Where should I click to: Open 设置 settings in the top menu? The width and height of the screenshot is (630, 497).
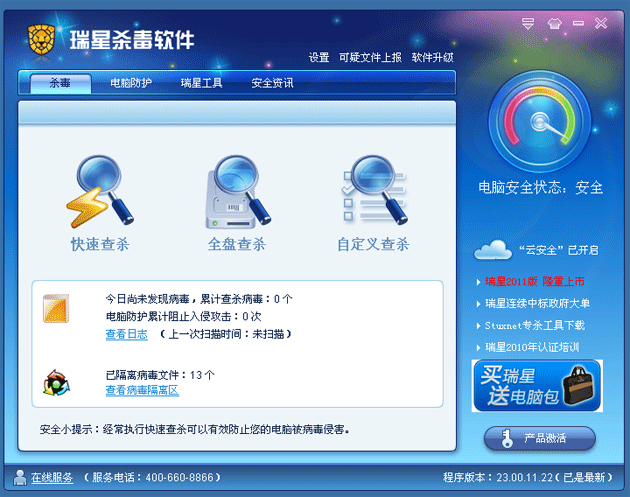tap(319, 58)
